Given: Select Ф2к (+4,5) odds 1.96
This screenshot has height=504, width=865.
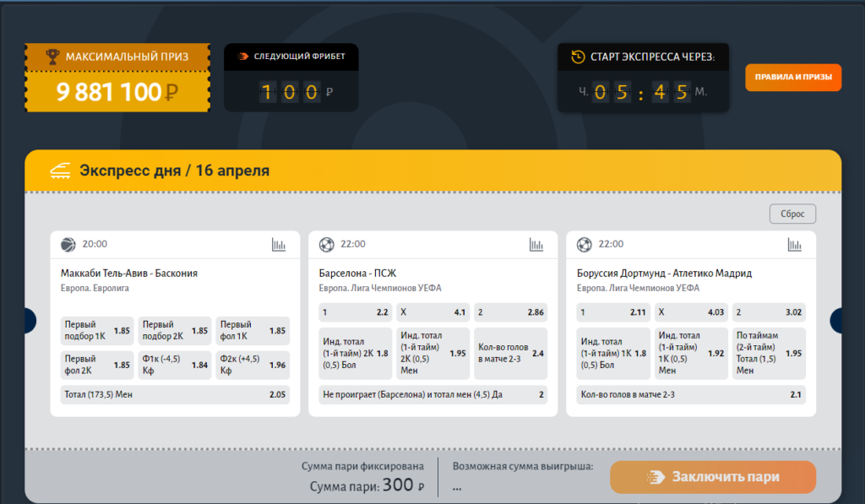Looking at the screenshot, I should 253,365.
